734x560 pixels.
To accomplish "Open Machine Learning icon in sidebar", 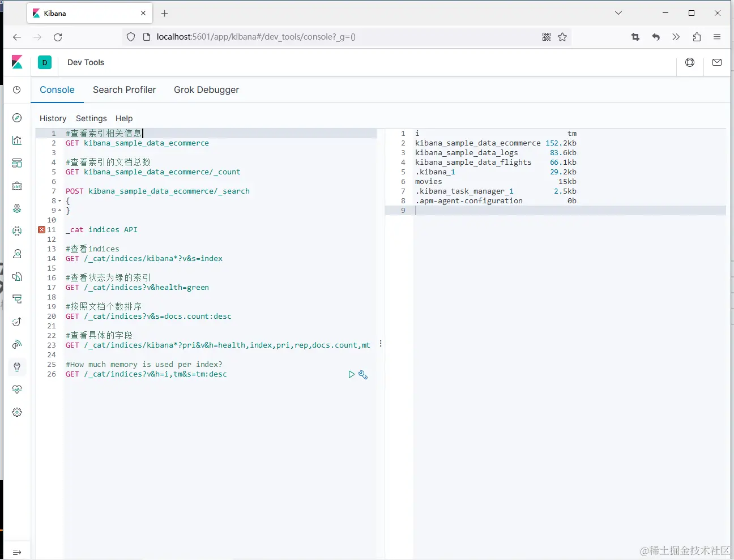I will click(x=17, y=231).
